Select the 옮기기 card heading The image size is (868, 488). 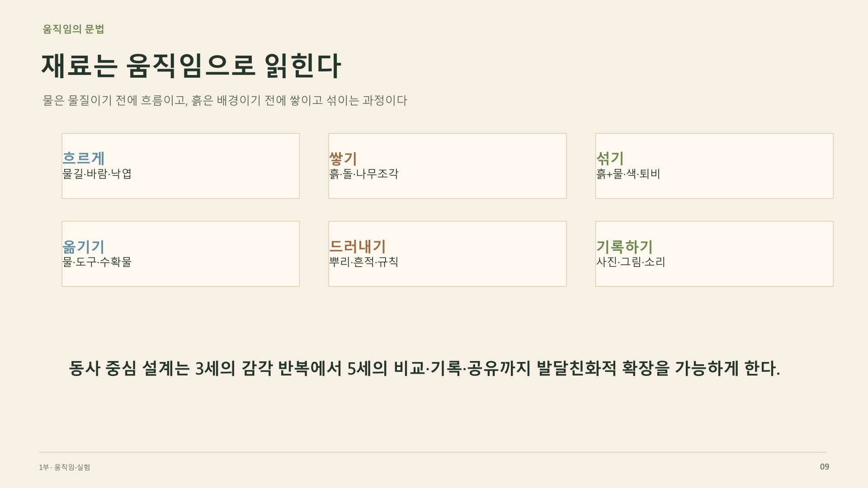(84, 246)
